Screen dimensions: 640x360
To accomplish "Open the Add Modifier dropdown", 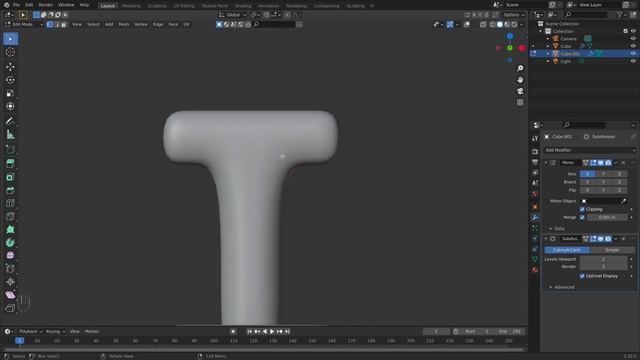I will (x=590, y=150).
